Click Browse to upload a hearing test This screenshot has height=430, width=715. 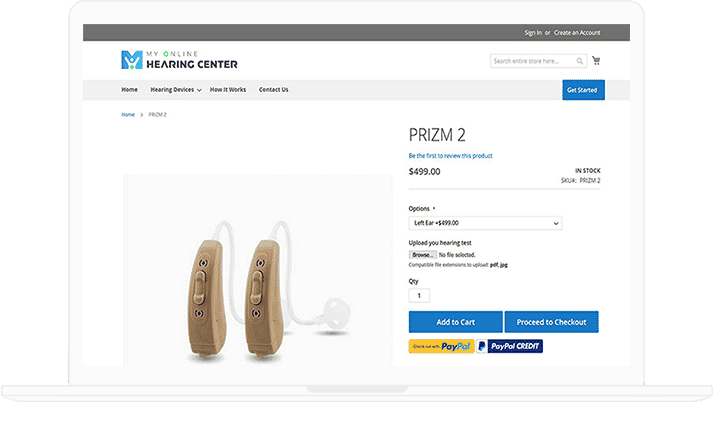[422, 255]
